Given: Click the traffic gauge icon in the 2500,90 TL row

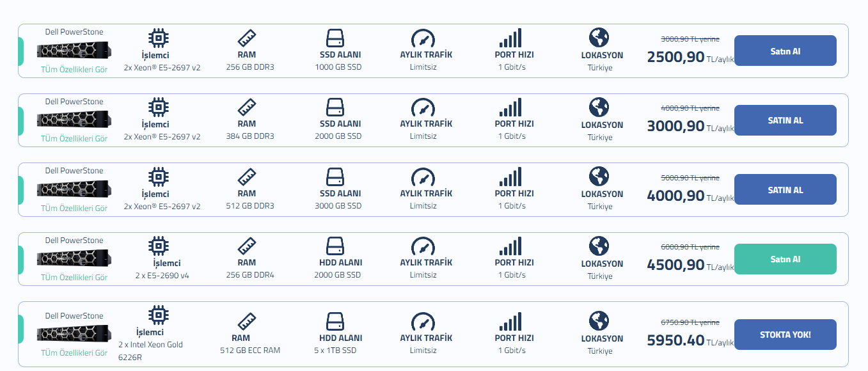Looking at the screenshot, I should tap(422, 38).
